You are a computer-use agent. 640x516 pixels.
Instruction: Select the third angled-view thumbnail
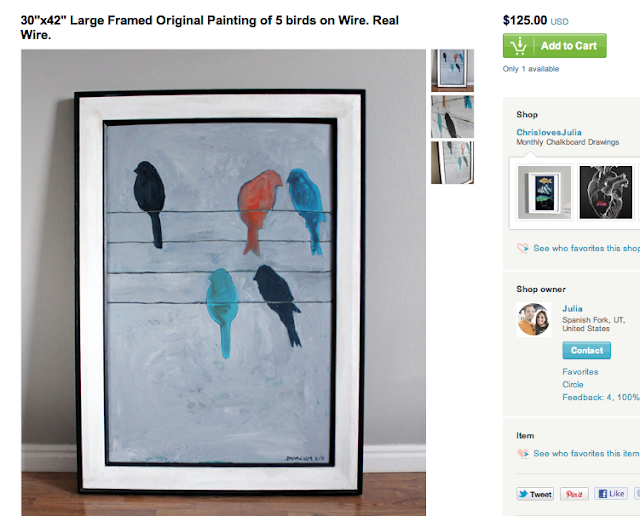point(452,162)
